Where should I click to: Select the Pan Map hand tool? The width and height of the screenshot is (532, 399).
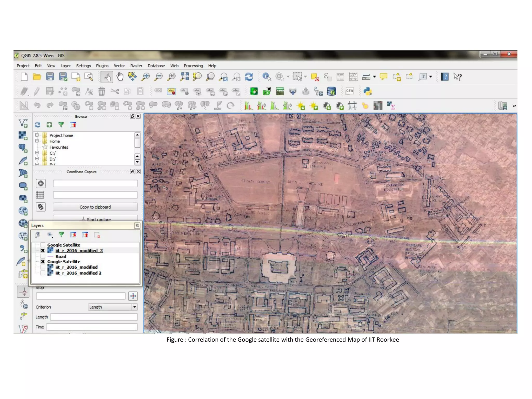coord(120,77)
